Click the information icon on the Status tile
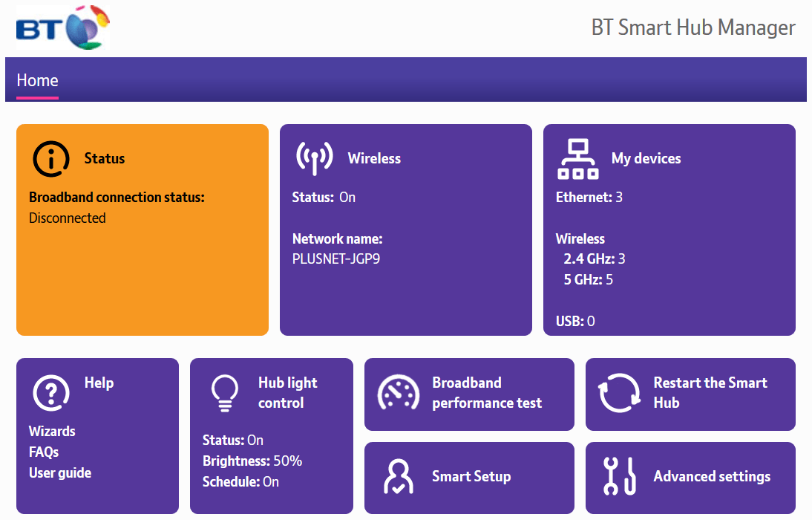The image size is (812, 520). 50,159
